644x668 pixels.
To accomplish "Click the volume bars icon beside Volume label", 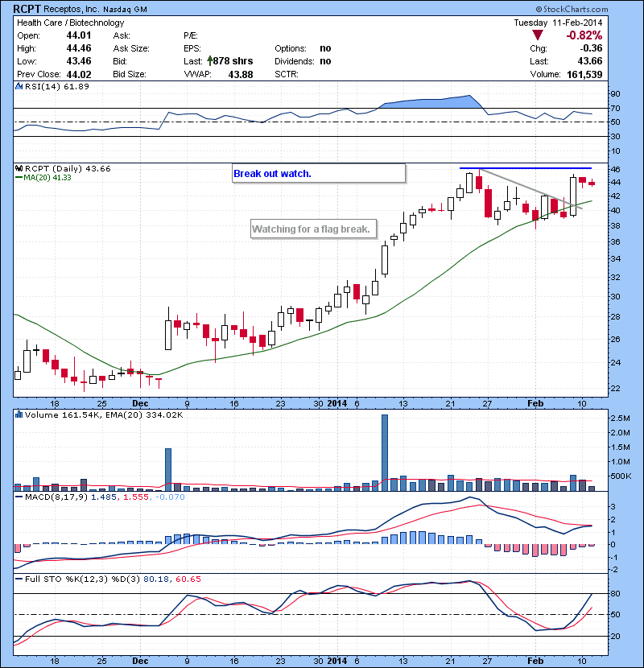I will (19, 414).
